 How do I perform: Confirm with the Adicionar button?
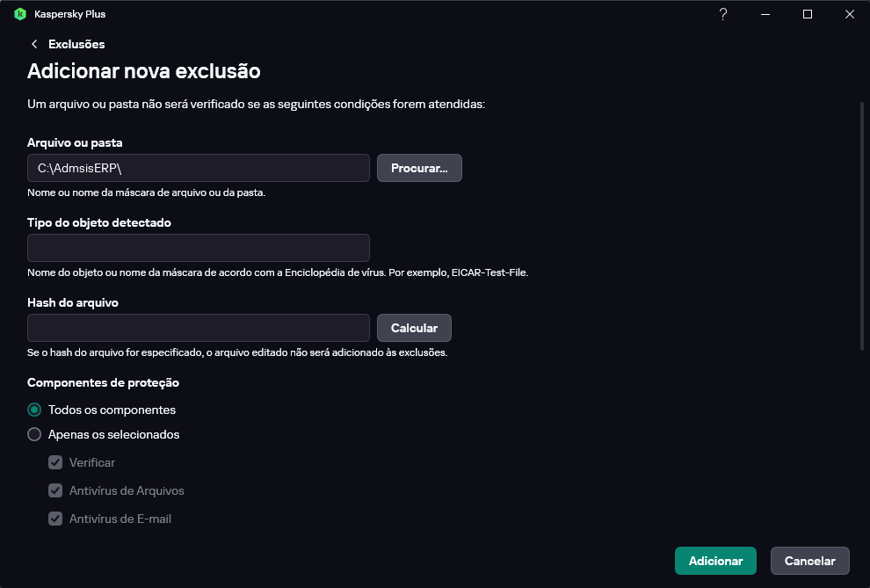click(715, 561)
